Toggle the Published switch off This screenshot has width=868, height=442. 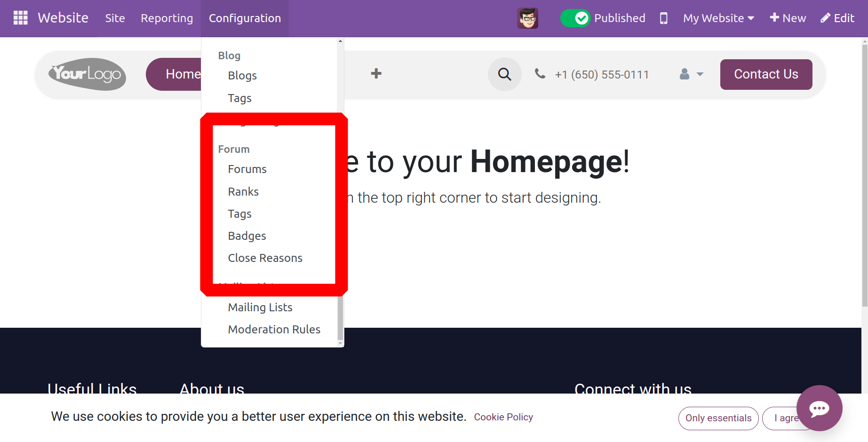click(575, 18)
